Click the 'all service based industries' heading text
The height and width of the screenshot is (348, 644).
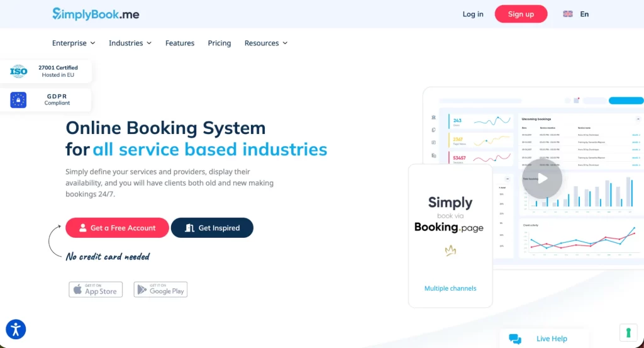coord(210,149)
